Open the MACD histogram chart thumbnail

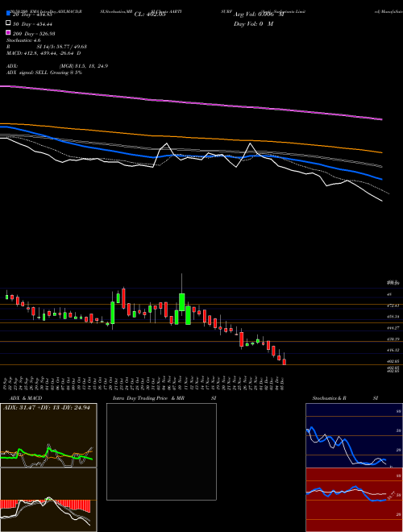(48, 500)
